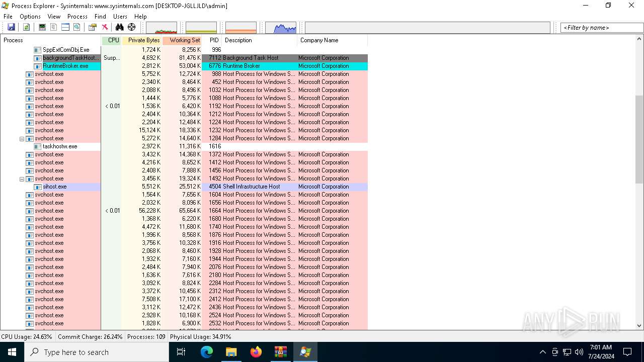
Task: Click the binoculars Find Handle icon
Action: click(120, 27)
